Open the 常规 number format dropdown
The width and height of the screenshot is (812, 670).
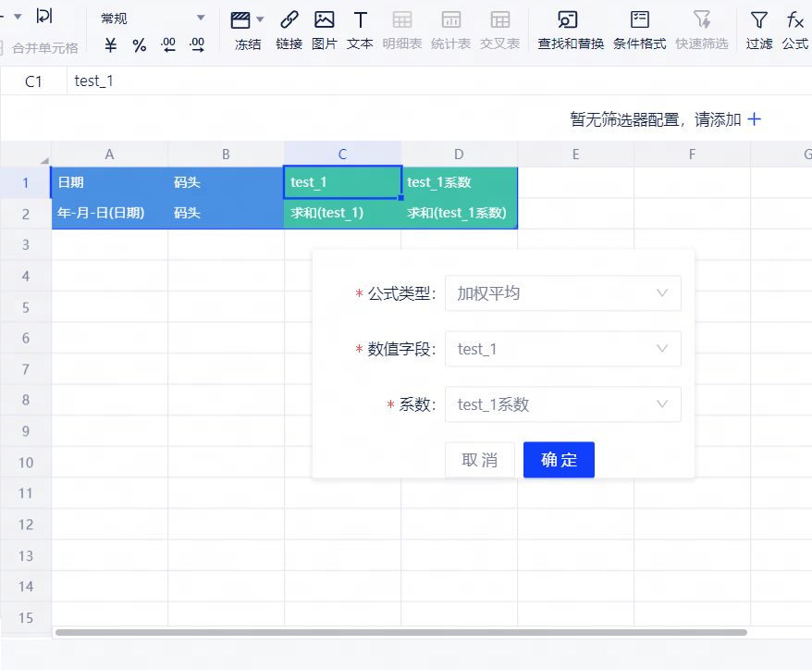153,19
